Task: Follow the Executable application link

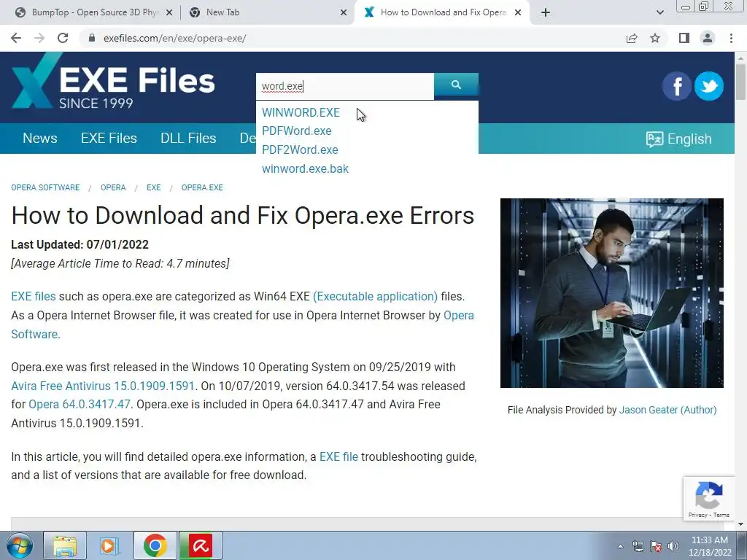Action: click(x=375, y=296)
